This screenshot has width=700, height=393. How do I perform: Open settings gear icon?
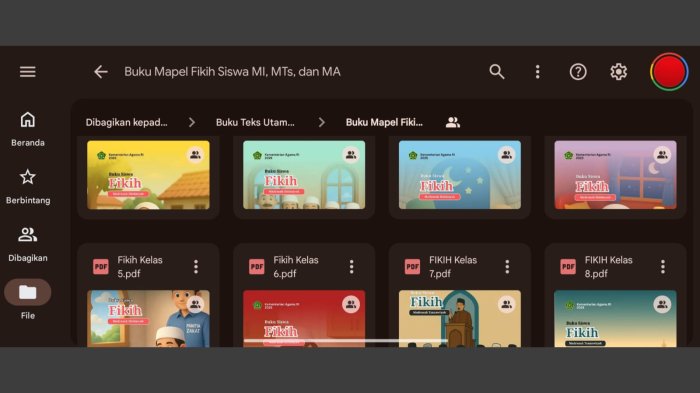(619, 72)
